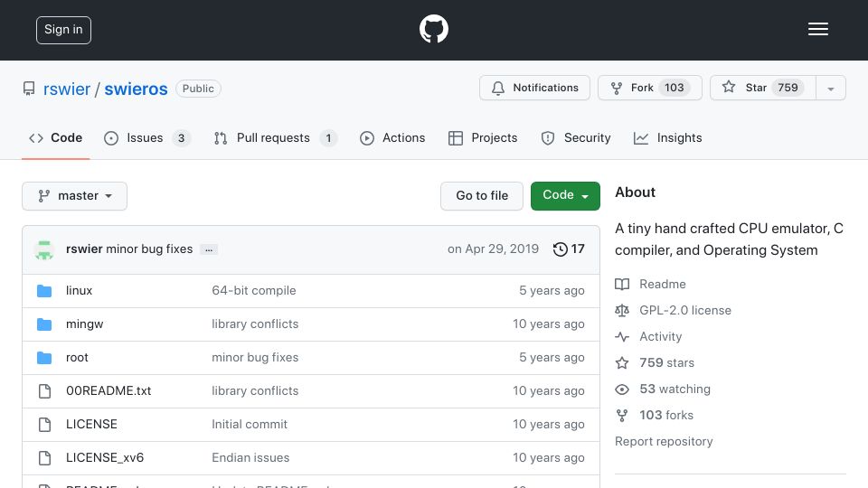Open the LICENSE file
The width and height of the screenshot is (868, 488).
click(91, 424)
